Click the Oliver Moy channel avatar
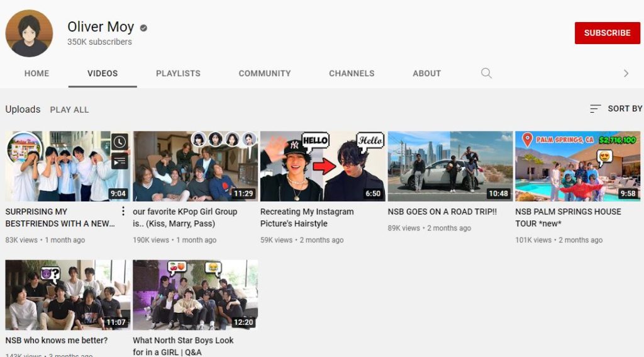 pyautogui.click(x=29, y=33)
